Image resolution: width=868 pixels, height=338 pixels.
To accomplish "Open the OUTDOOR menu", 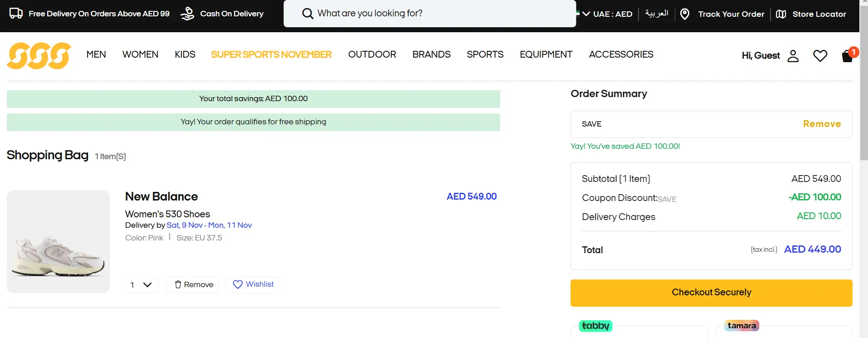I will tap(372, 54).
